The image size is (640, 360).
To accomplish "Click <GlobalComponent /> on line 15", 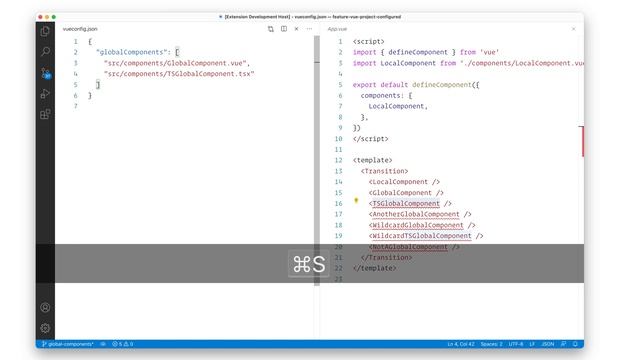I will [406, 193].
